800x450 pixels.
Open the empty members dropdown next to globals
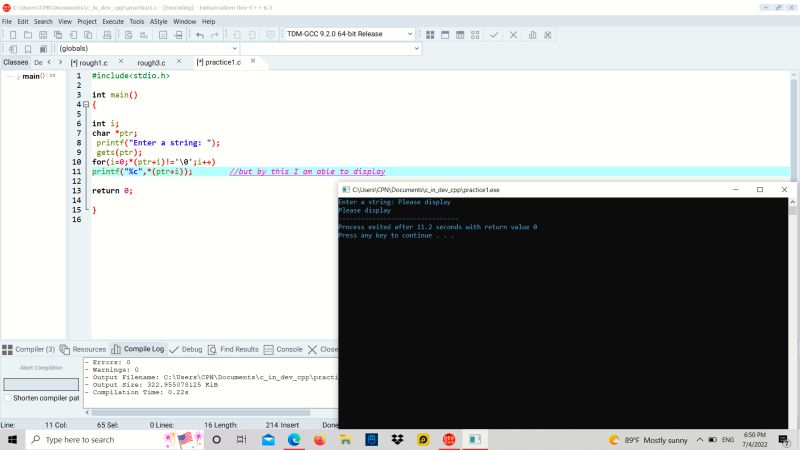click(x=331, y=48)
